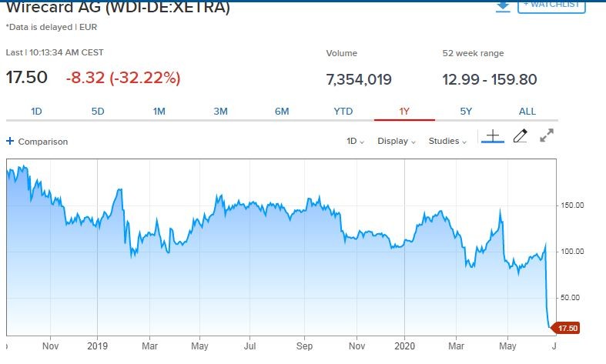The image size is (606, 364).
Task: Select the 5D range tab
Action: pos(98,112)
